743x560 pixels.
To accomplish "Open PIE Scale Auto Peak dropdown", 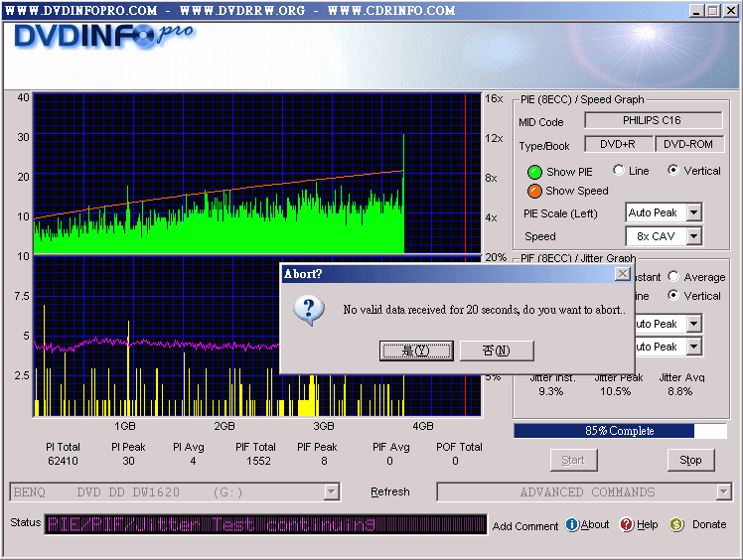I will pyautogui.click(x=693, y=212).
